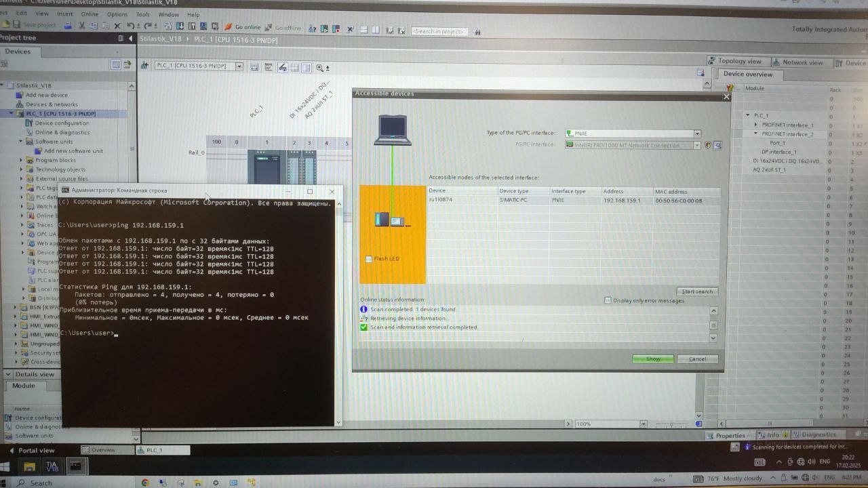Select Devices & networks in project tree
868x488 pixels.
[52, 104]
